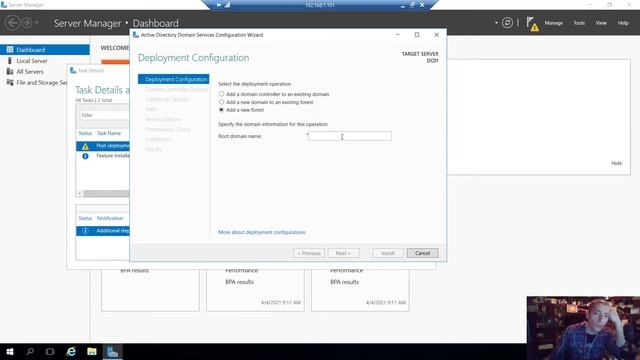Click the Previous button in wizard
The width and height of the screenshot is (640, 360).
(x=309, y=253)
